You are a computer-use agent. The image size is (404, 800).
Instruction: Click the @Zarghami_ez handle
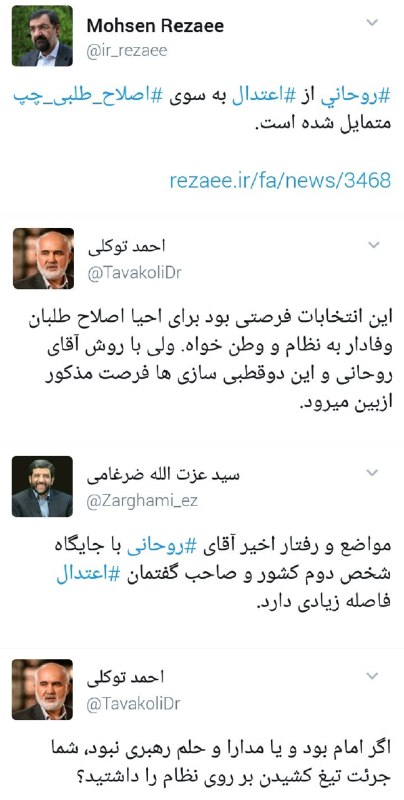[142, 502]
